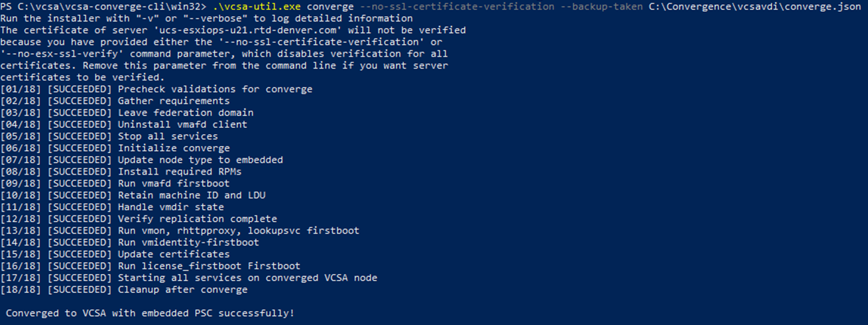Click the 'Uninstall vmafd client' step
The height and width of the screenshot is (325, 868).
183,124
